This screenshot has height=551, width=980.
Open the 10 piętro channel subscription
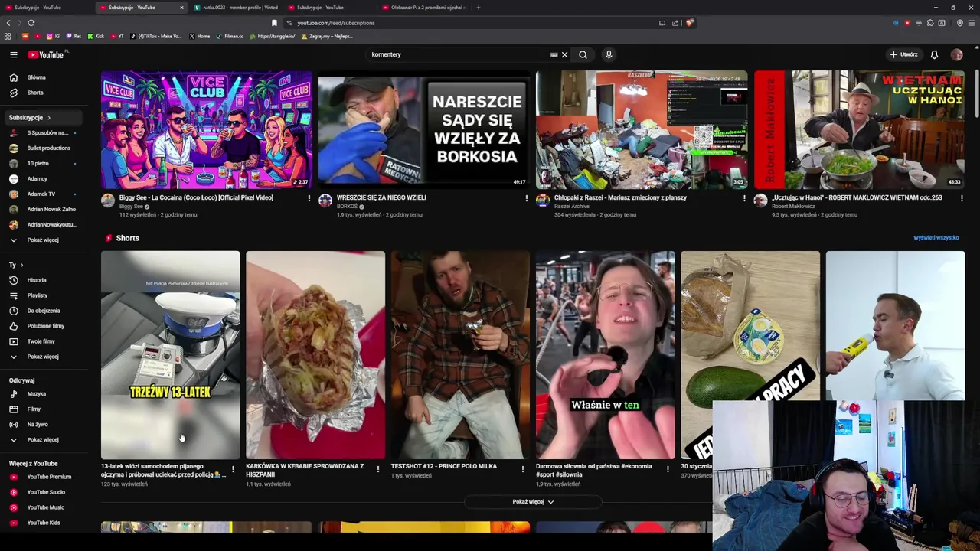pyautogui.click(x=42, y=164)
